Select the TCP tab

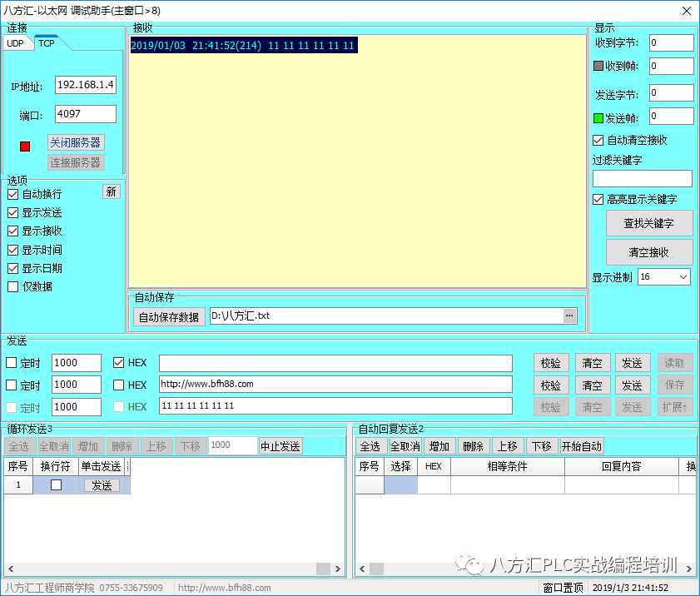click(x=46, y=43)
